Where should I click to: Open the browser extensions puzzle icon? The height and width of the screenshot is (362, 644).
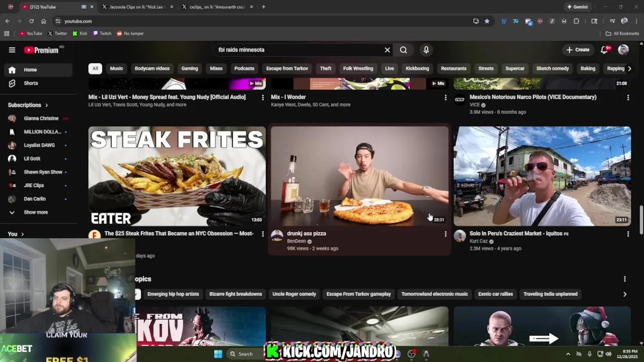click(577, 21)
